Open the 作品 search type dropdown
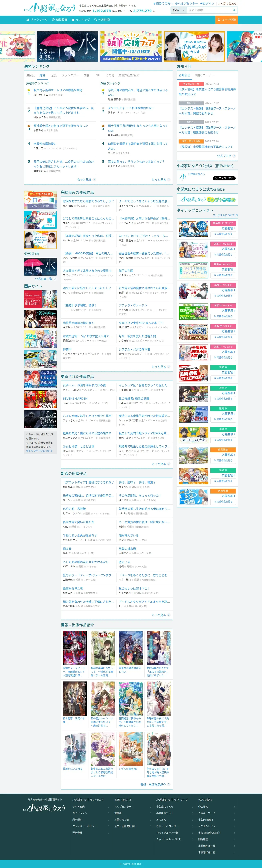262x868 pixels. click(178, 10)
